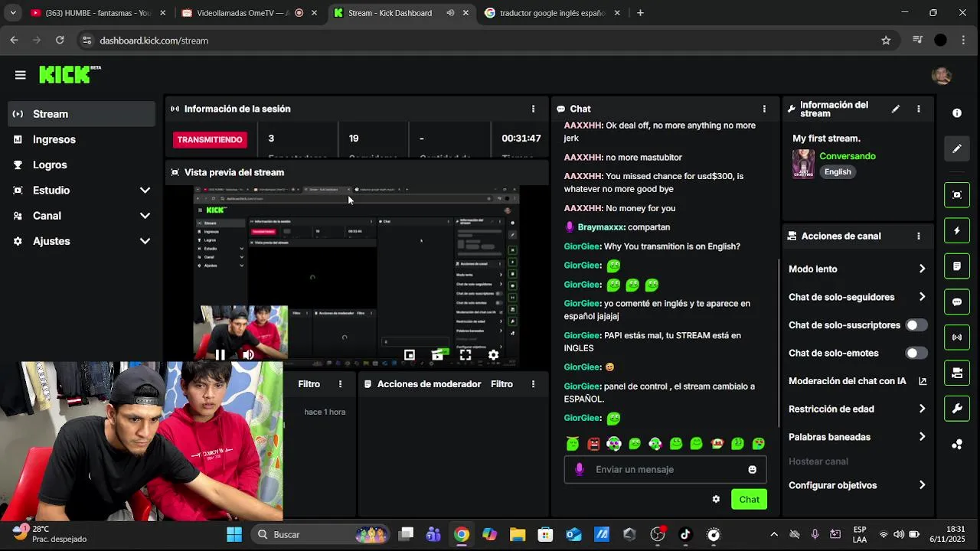Open picture-in-picture for stream preview
Image resolution: width=980 pixels, height=551 pixels.
tap(410, 354)
